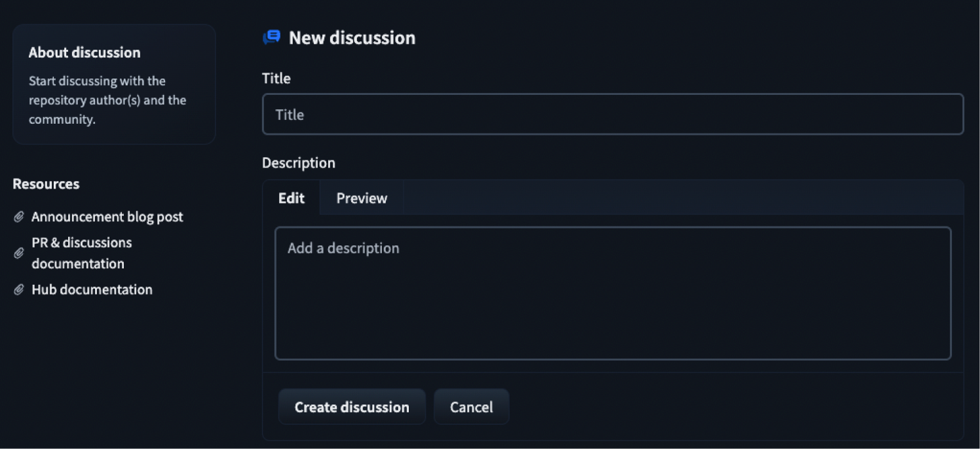Click the About discussion card title text

coord(84,52)
